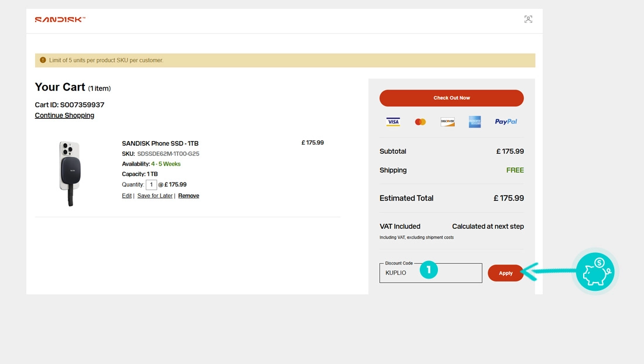
Task: Select the American Express payment icon
Action: [475, 122]
